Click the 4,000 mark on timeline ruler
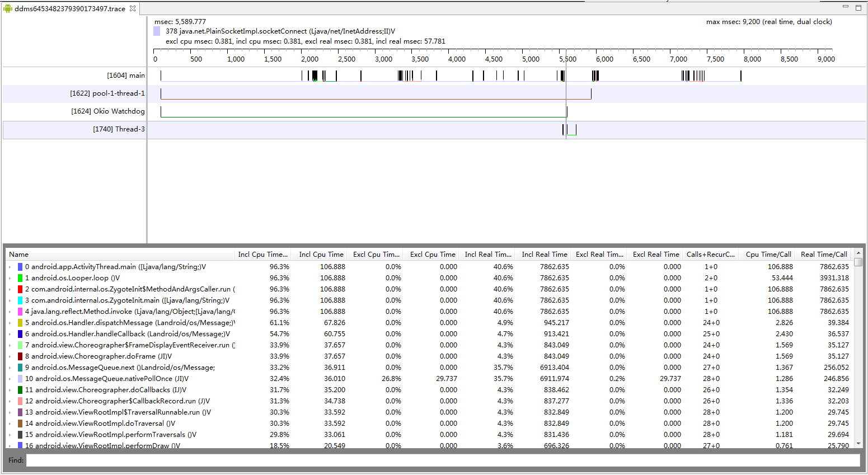 457,59
